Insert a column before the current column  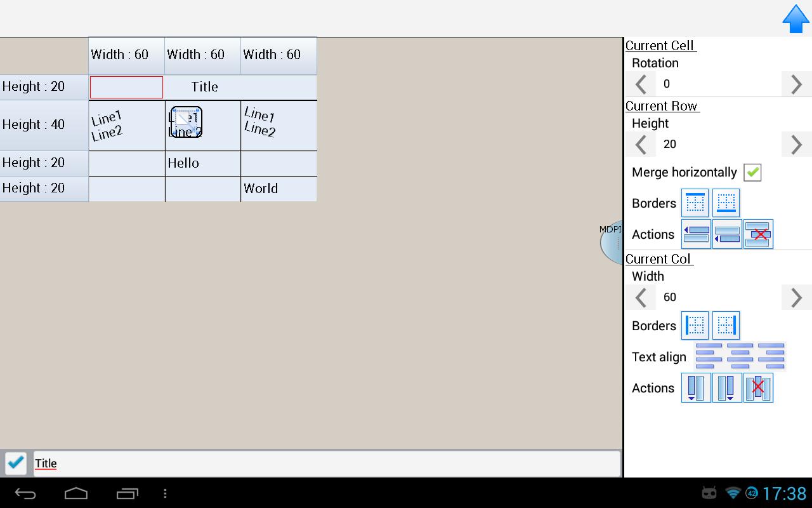(x=695, y=387)
